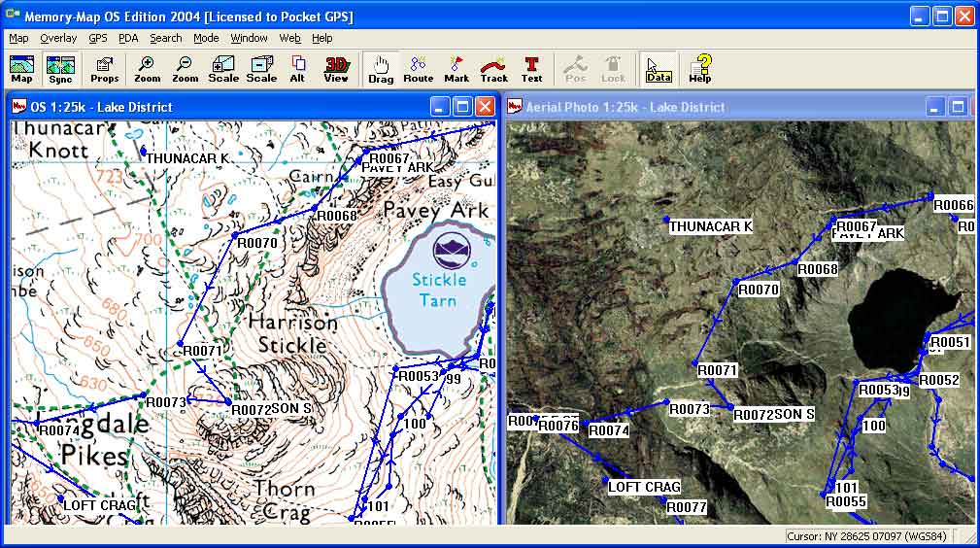
Task: Open the GPS menu
Action: point(97,38)
